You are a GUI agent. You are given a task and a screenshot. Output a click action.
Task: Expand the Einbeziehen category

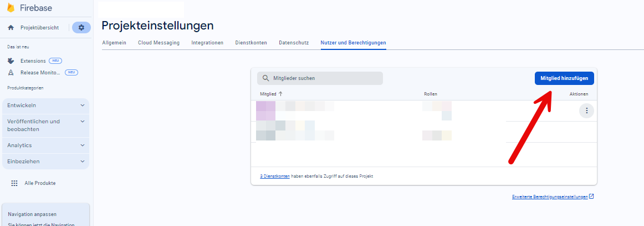click(x=45, y=162)
